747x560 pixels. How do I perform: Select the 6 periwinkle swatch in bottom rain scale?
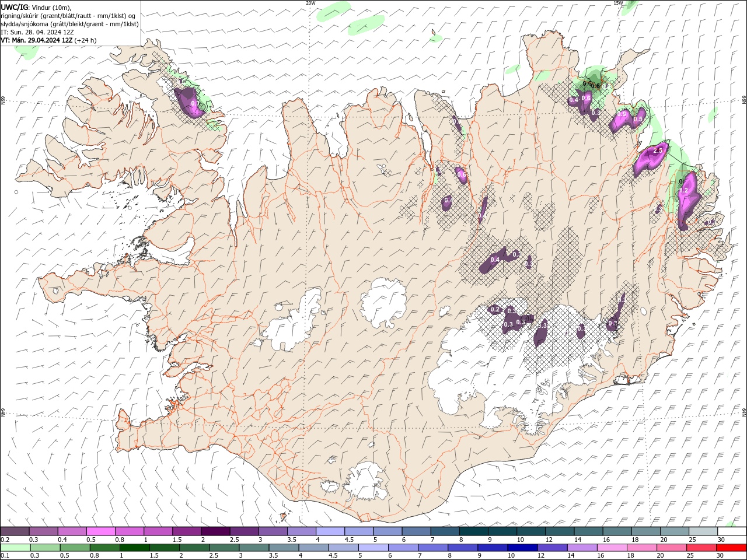pyautogui.click(x=402, y=548)
